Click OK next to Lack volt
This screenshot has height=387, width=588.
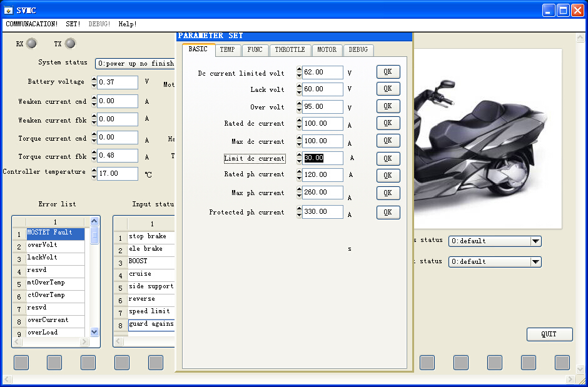click(388, 89)
